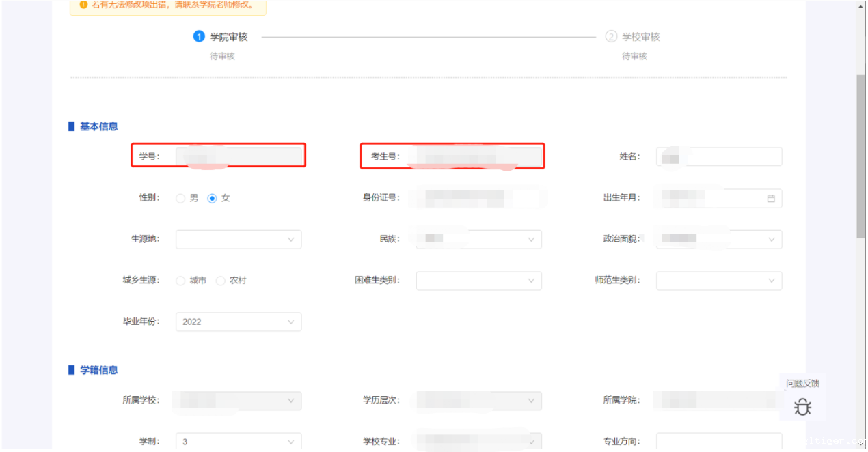
Task: Click the calendar icon in 出生年月 field
Action: (771, 199)
